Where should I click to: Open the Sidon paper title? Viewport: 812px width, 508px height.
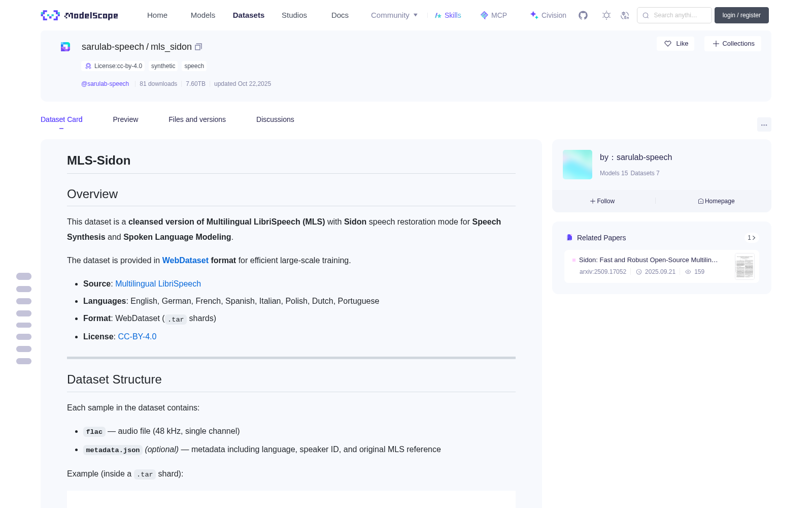click(x=649, y=260)
